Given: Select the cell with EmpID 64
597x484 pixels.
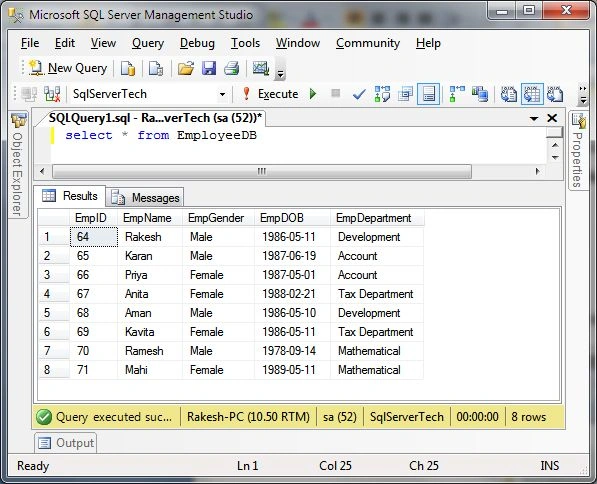Looking at the screenshot, I should pos(94,237).
